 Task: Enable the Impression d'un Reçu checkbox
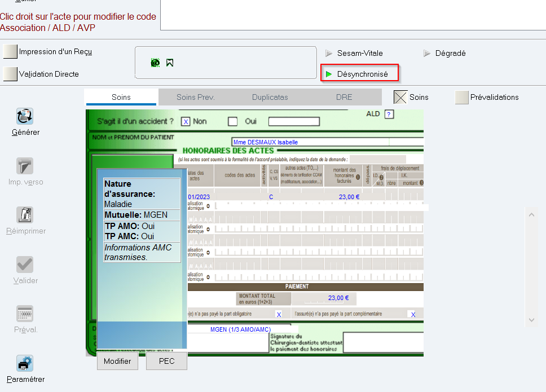[x=10, y=51]
